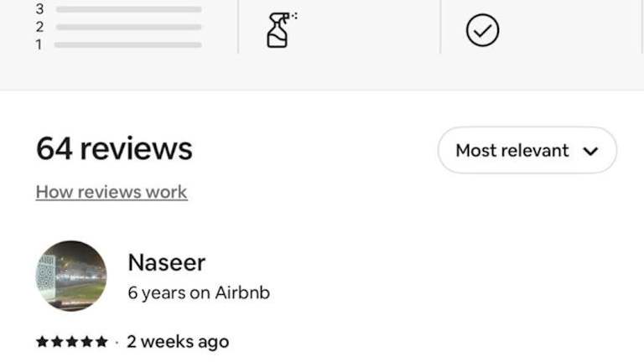The height and width of the screenshot is (362, 644).
Task: Click the 2 weeks ago review date
Action: pos(178,342)
